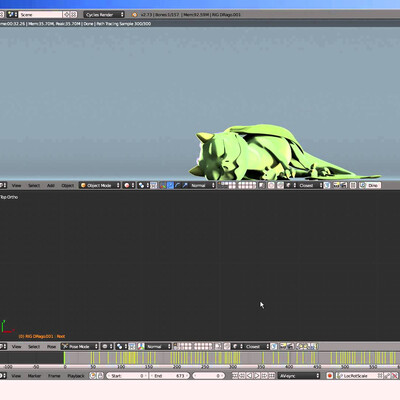Toggle the timeline lock icon next to Start

tap(100, 376)
